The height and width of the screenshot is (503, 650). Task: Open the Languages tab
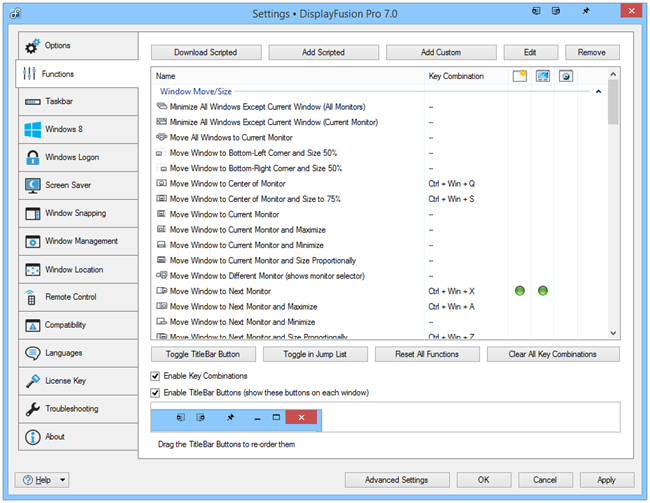(78, 353)
